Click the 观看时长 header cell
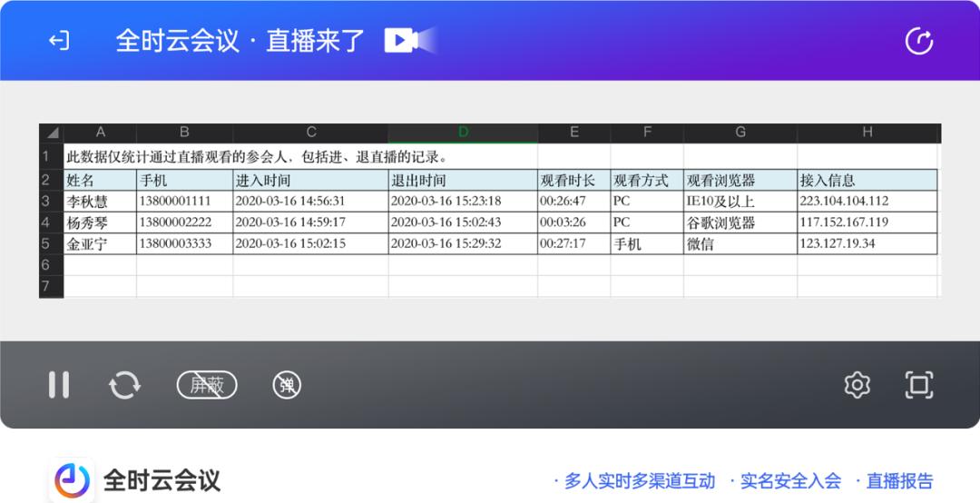Screen dimensions: 980x503 (x=573, y=180)
